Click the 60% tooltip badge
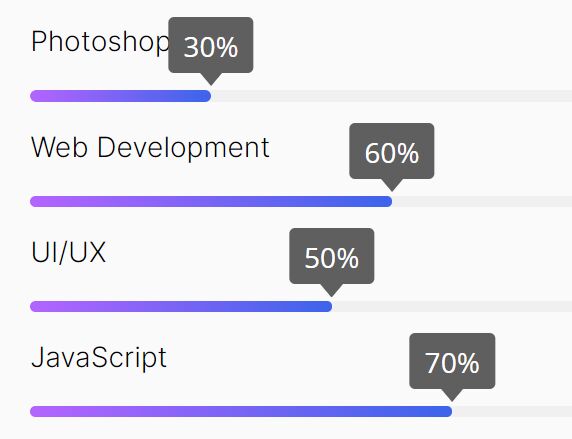This screenshot has height=439, width=572. click(392, 151)
